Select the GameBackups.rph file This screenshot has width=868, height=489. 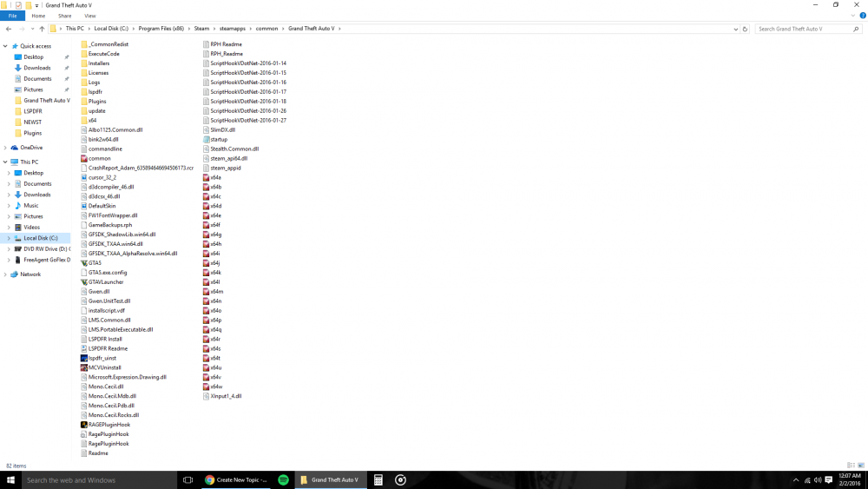[107, 226]
